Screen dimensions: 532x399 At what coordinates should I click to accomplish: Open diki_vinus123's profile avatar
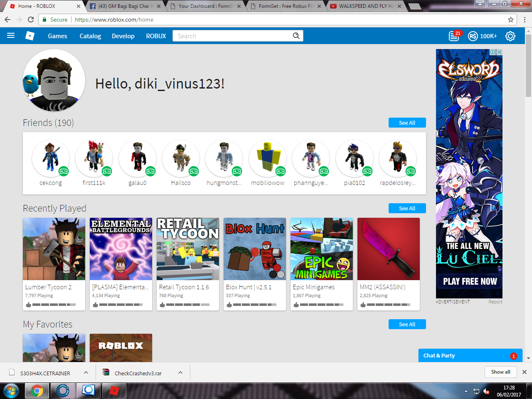(54, 80)
